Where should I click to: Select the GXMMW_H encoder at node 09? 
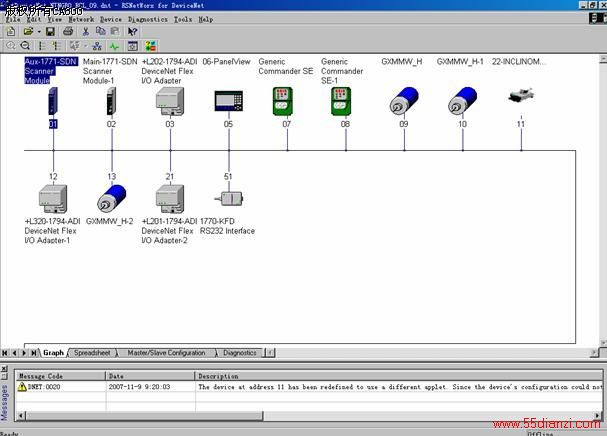point(404,101)
